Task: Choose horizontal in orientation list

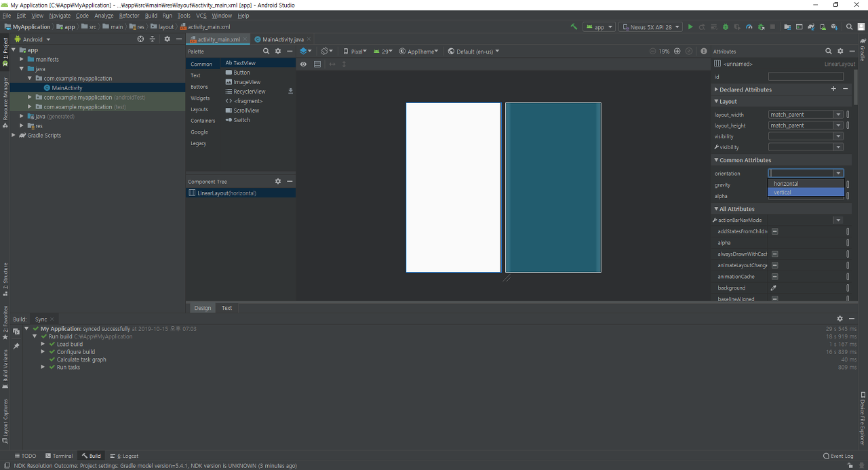Action: pos(806,184)
